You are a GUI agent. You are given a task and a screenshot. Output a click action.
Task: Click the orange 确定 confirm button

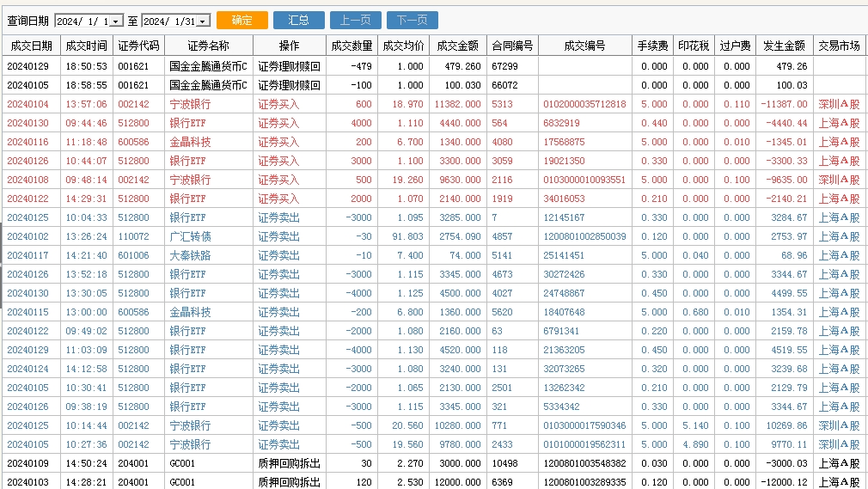(241, 20)
